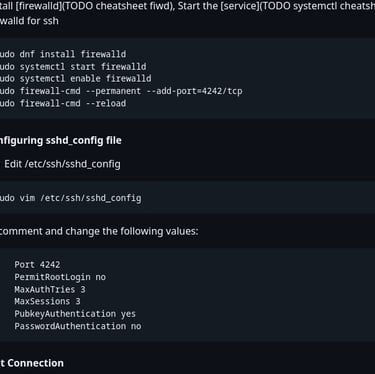
Task: Click the 'MaxSessions 3' config line
Action: [x=47, y=301]
